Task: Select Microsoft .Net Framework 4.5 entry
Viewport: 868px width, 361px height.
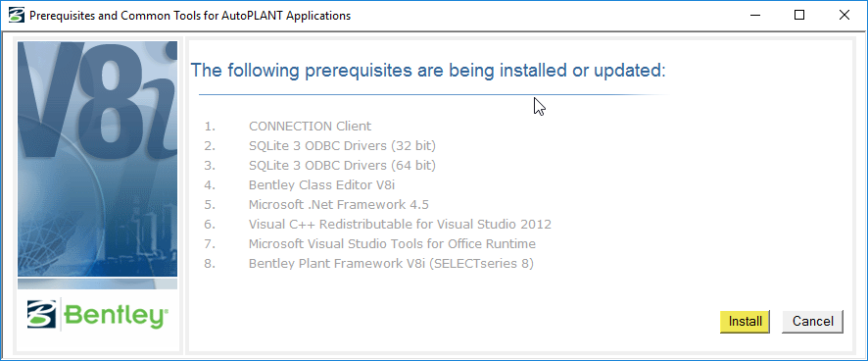Action: (x=339, y=205)
